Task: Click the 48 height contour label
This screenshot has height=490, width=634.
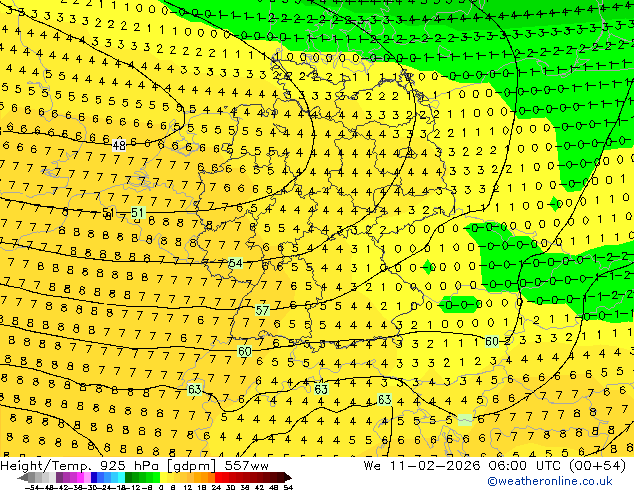Action: (119, 145)
